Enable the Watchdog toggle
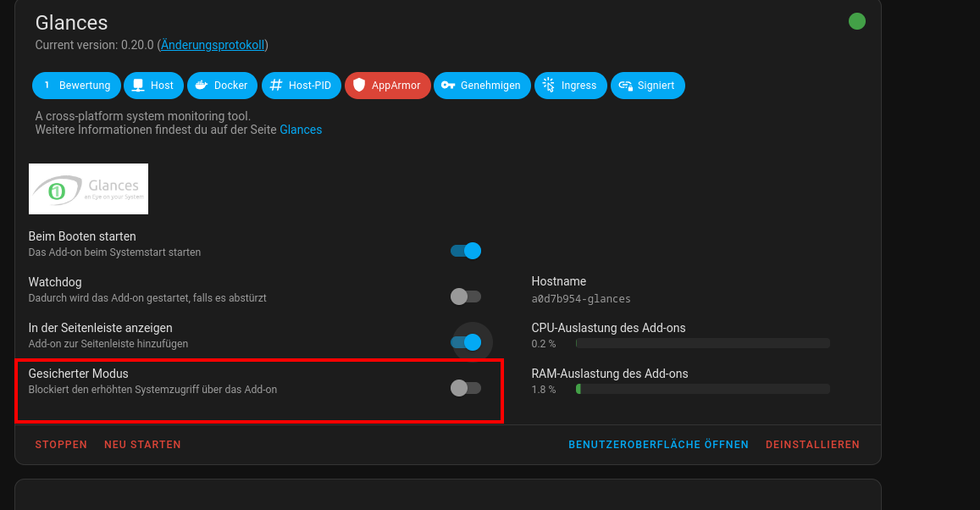 click(466, 297)
